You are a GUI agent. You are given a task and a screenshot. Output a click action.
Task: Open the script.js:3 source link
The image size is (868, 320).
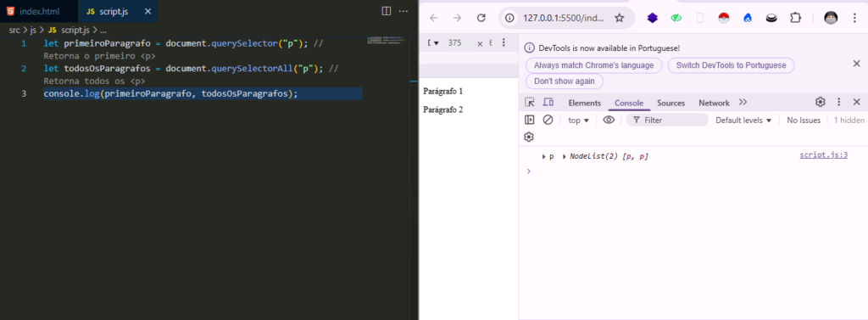coord(823,155)
